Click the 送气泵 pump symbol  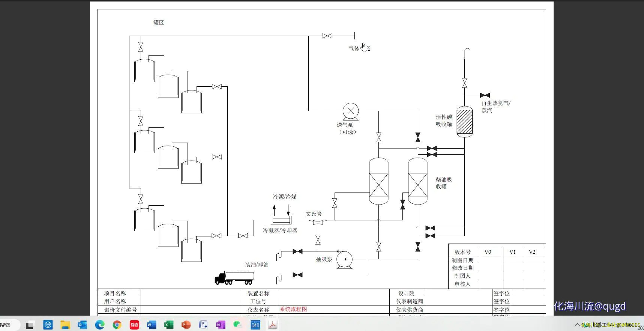coord(351,111)
